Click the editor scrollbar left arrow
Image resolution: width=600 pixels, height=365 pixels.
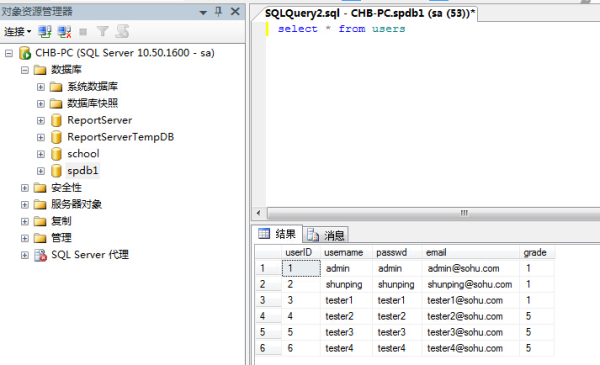tap(258, 213)
